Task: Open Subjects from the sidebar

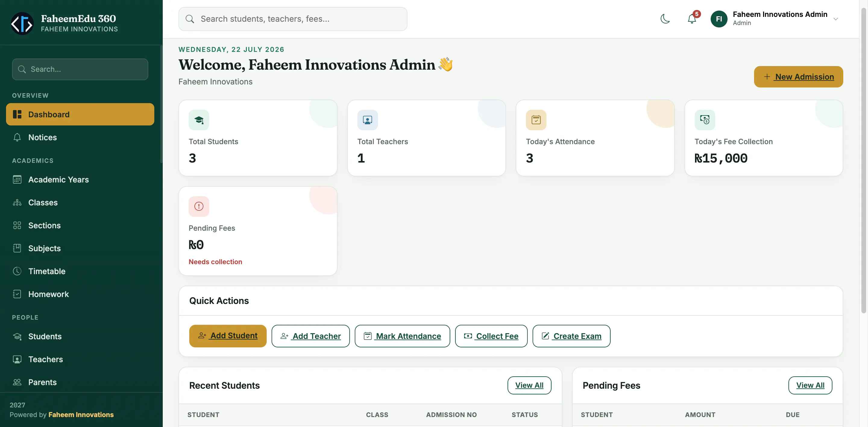Action: click(80, 248)
